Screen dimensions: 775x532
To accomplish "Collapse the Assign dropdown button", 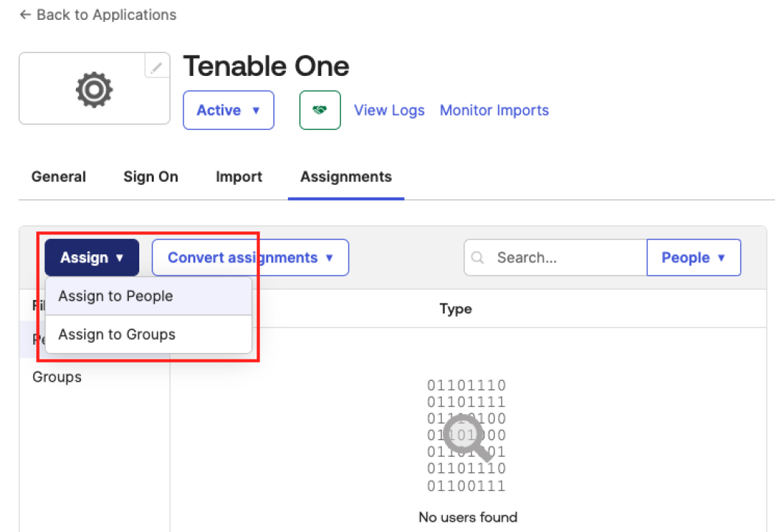I will [91, 258].
